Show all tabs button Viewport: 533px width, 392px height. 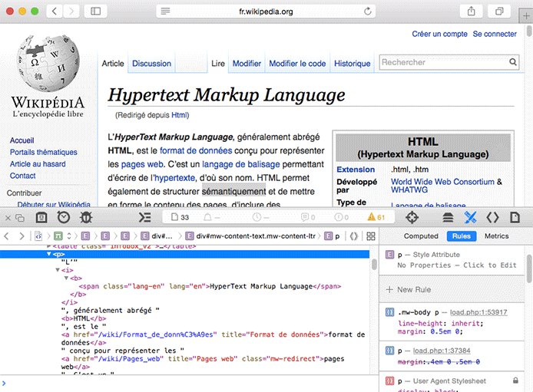click(x=499, y=12)
